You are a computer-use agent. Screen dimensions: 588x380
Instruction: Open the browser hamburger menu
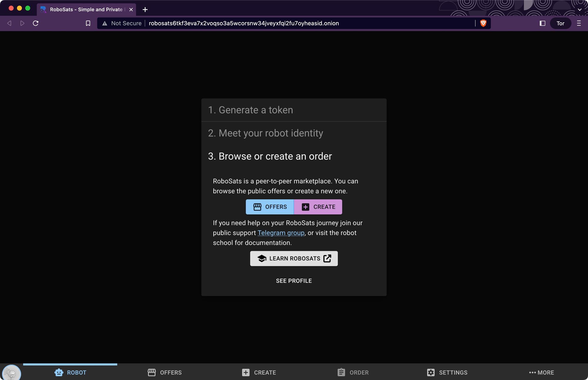point(579,23)
